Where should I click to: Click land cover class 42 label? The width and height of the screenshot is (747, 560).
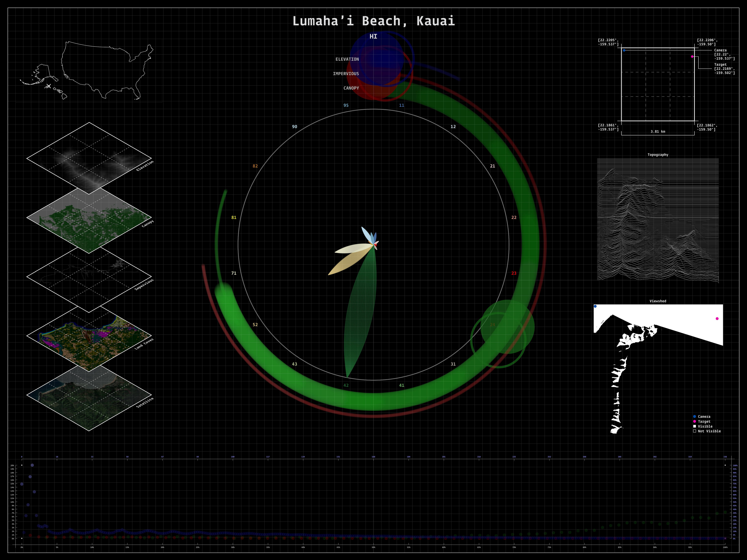346,385
